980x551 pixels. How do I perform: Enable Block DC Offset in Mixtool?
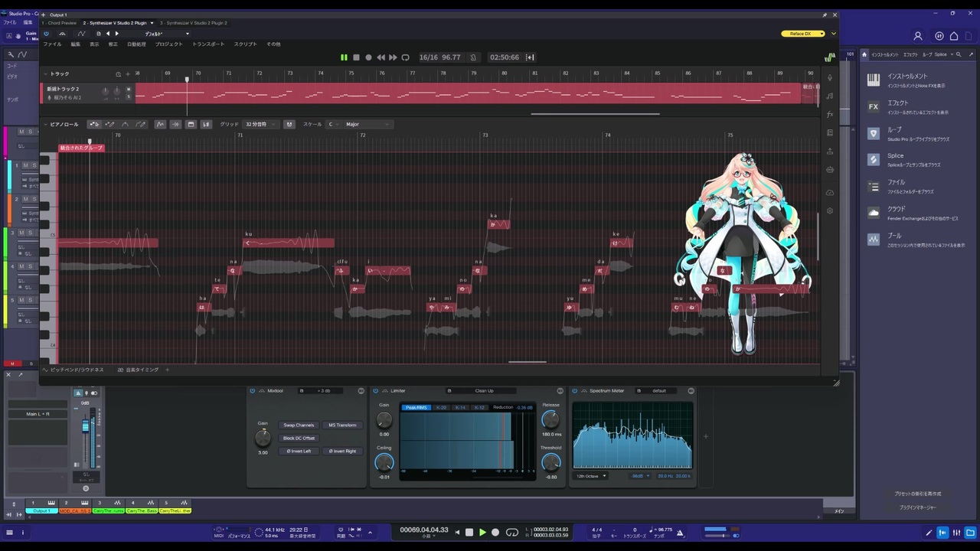(299, 438)
